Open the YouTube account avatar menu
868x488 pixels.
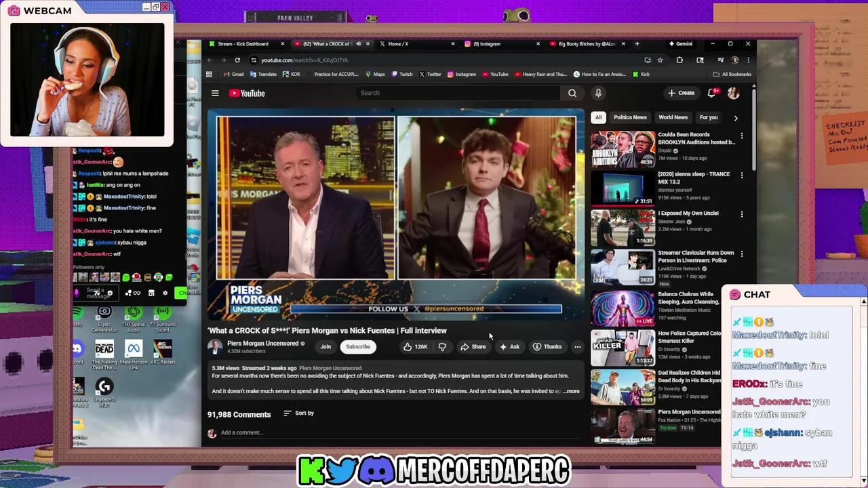(x=733, y=93)
